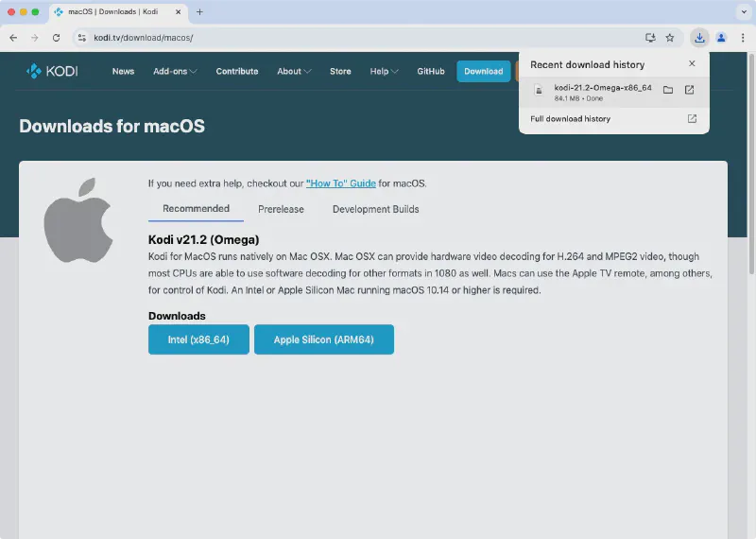
Task: Download the Intel (x86_64) build
Action: click(x=198, y=339)
